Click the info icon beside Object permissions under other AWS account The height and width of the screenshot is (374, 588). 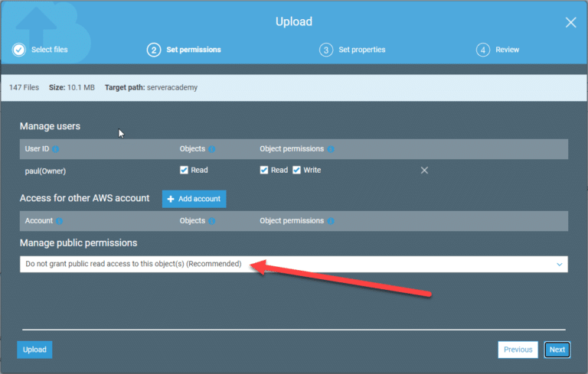(x=331, y=221)
